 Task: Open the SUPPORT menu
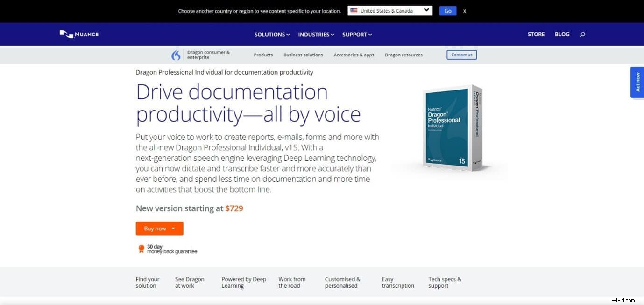point(356,34)
